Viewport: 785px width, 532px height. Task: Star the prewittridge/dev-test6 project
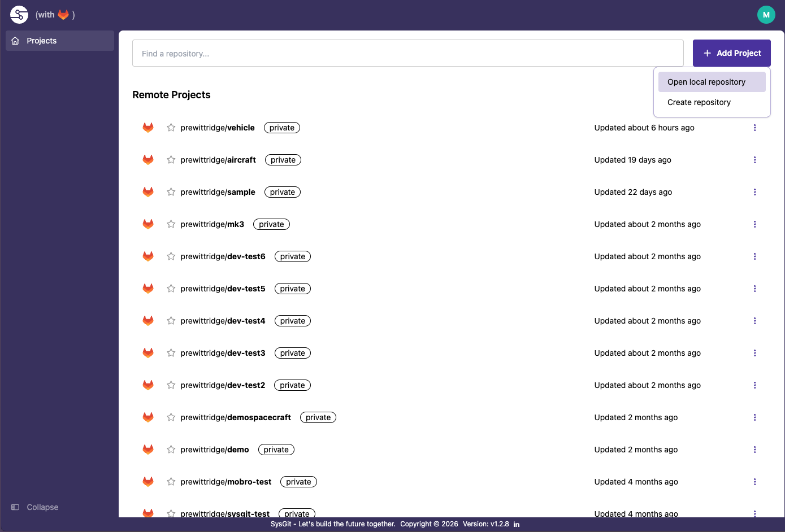click(171, 256)
